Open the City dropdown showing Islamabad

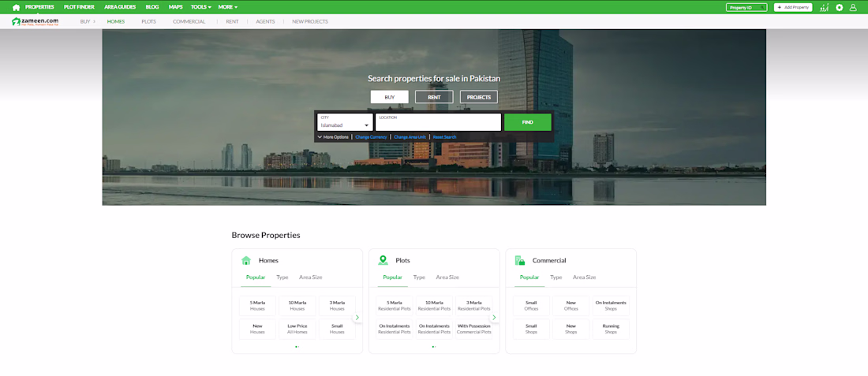(x=345, y=122)
